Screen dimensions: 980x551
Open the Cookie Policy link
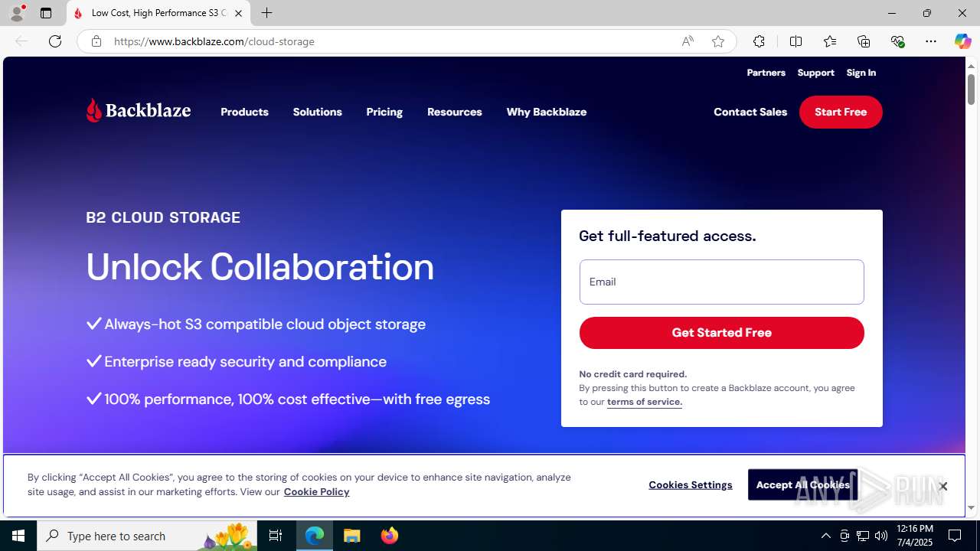pyautogui.click(x=316, y=491)
